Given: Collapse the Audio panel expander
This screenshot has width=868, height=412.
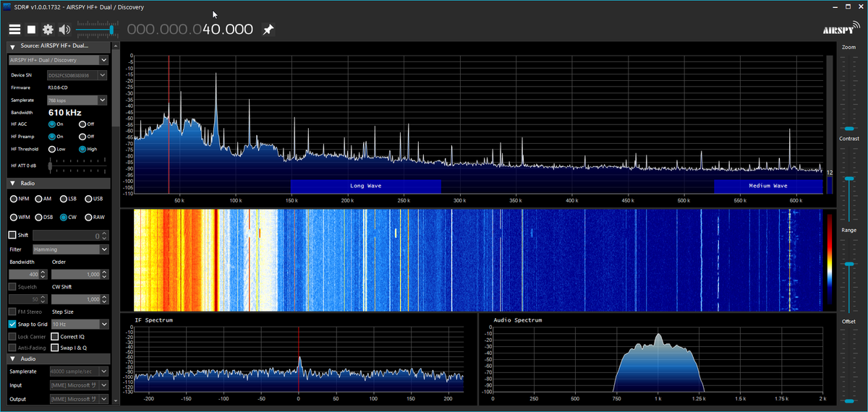Looking at the screenshot, I should point(12,359).
